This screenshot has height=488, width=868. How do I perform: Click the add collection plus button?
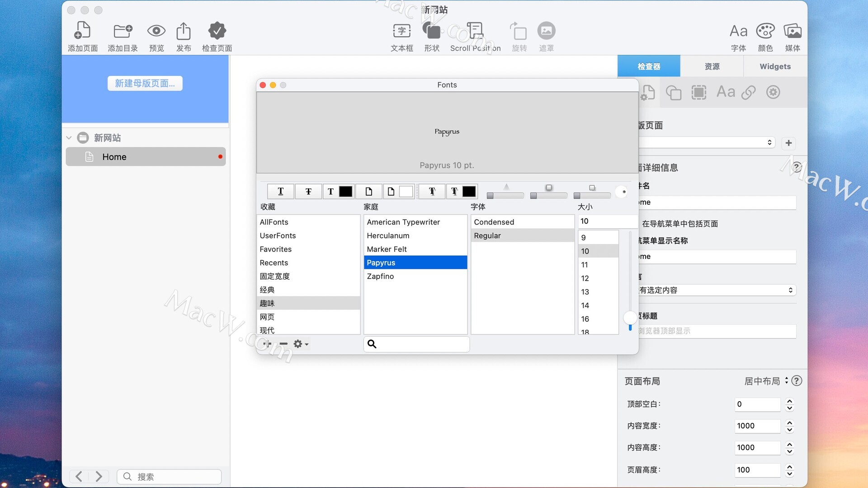click(267, 344)
